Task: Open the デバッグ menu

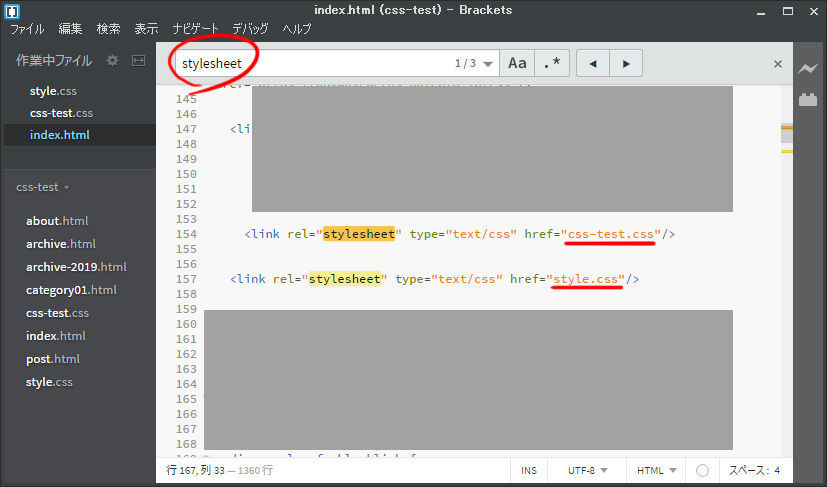Action: 250,28
